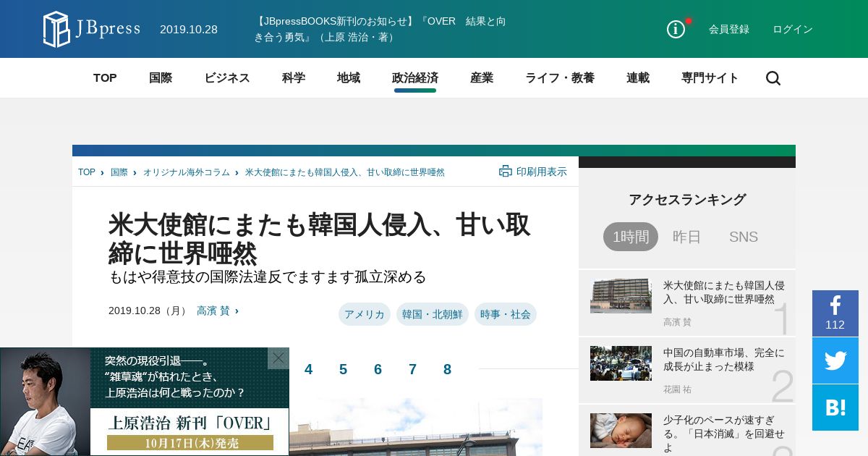868x456 pixels.
Task: Bookmark article with Hatena B! button
Action: (835, 408)
